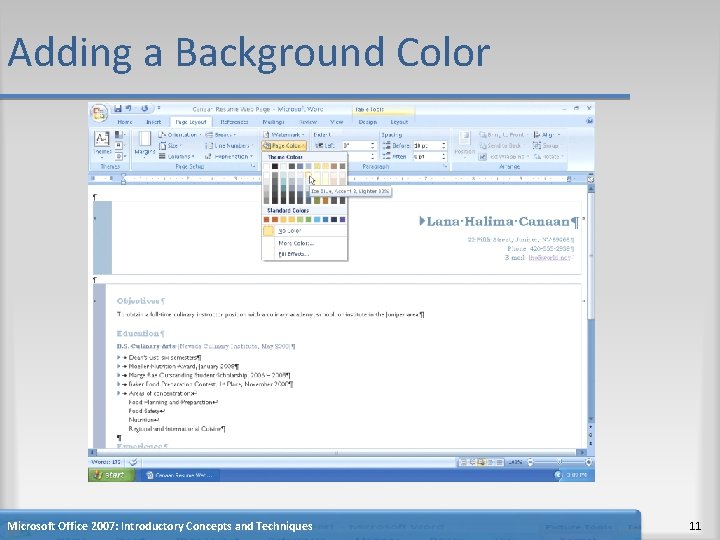720x540 pixels.
Task: Switch to the Home tab
Action: point(124,122)
